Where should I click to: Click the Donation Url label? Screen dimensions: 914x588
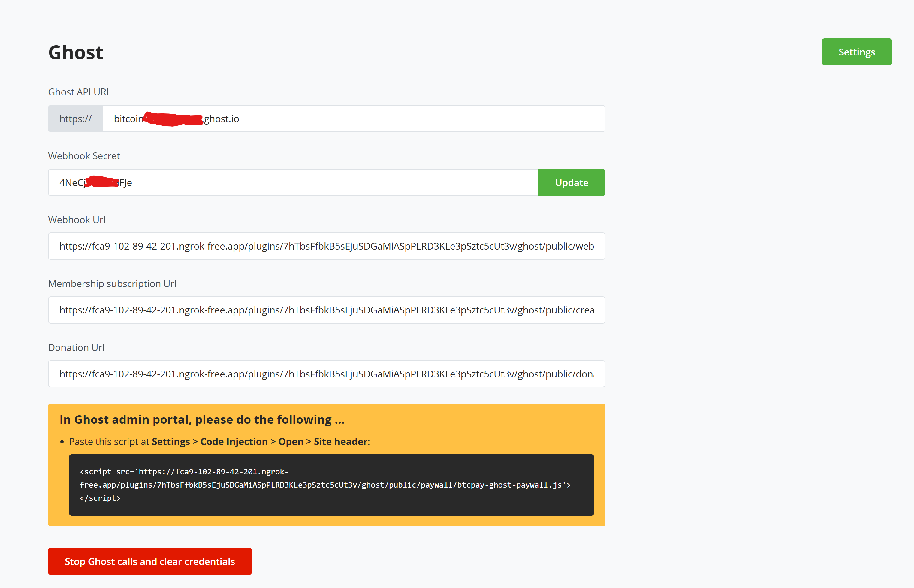(x=76, y=347)
